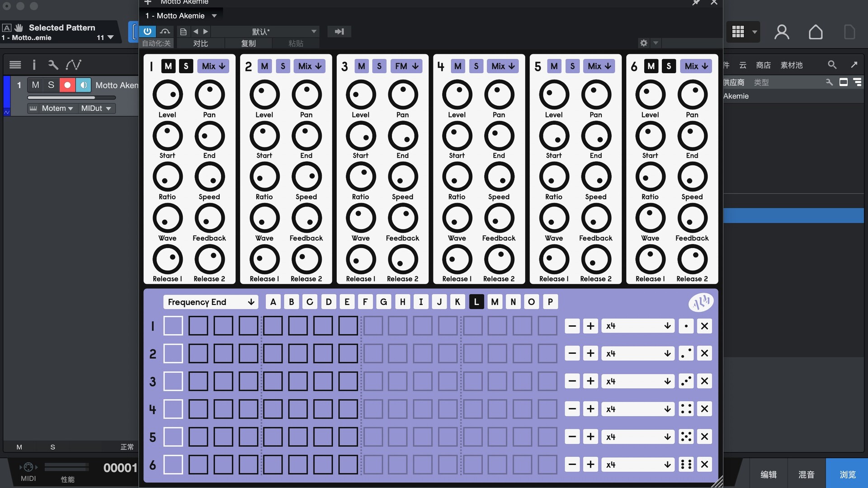Toggle the plugin power bypass button

[x=147, y=31]
